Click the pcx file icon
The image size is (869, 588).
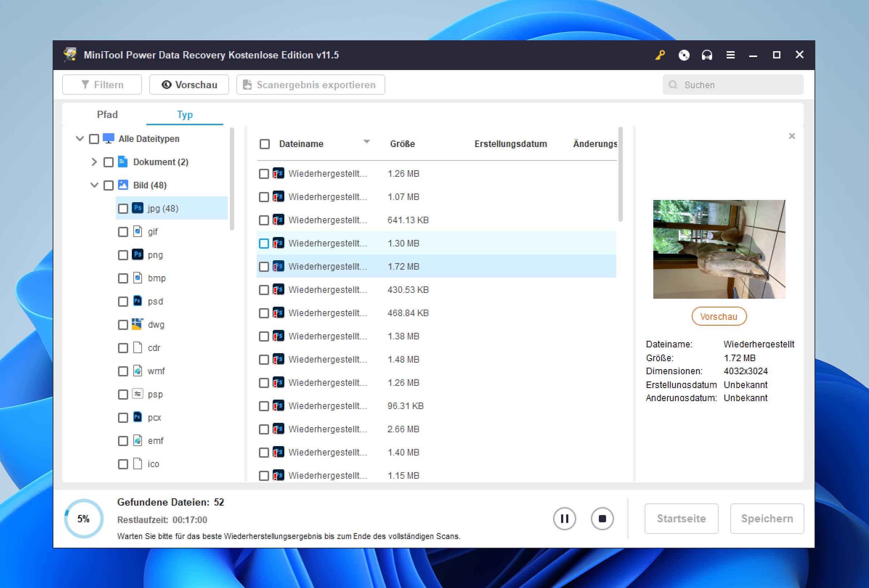tap(137, 417)
